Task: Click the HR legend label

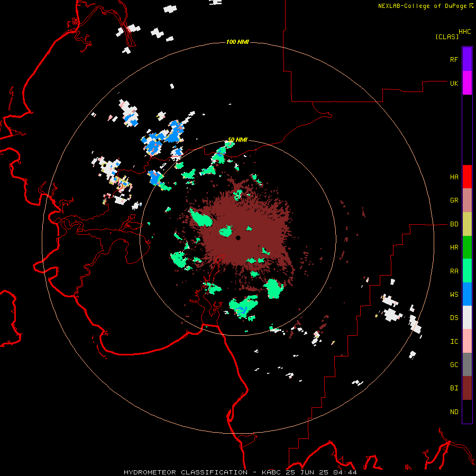Action: [454, 248]
